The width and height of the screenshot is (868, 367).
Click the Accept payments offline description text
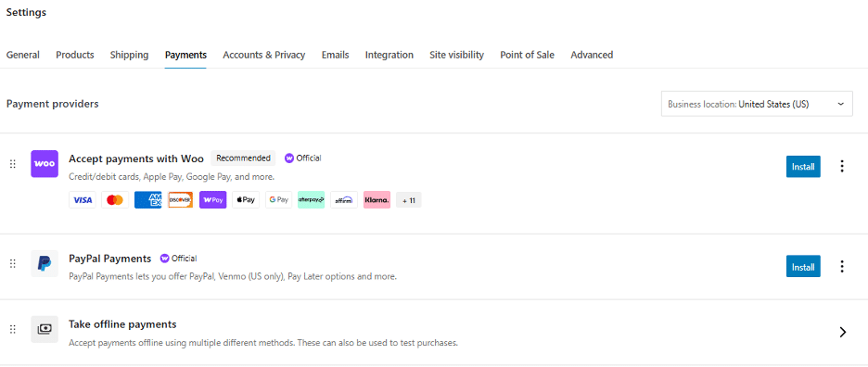[263, 343]
